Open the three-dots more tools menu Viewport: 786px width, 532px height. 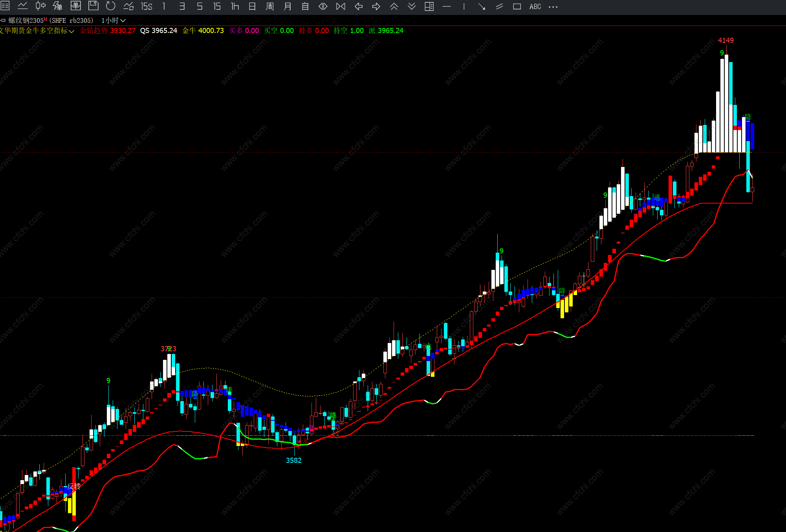tap(553, 7)
